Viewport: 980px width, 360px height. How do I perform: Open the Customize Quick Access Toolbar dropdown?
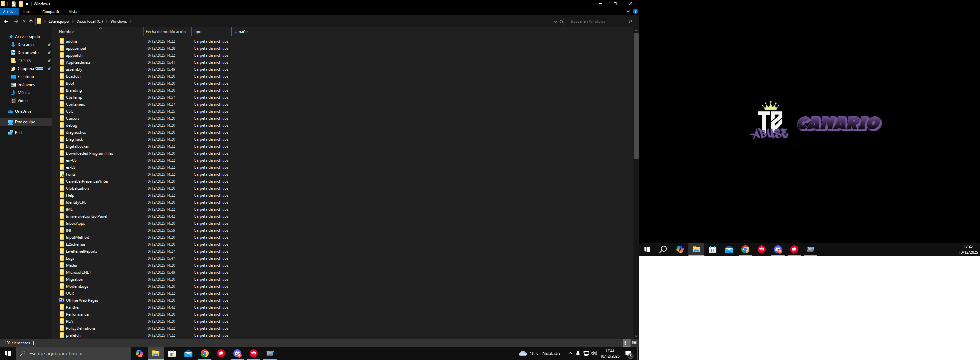click(x=27, y=4)
